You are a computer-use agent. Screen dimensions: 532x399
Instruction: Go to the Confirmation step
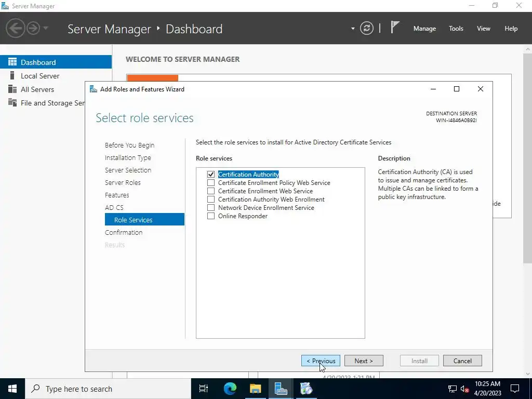tap(124, 232)
